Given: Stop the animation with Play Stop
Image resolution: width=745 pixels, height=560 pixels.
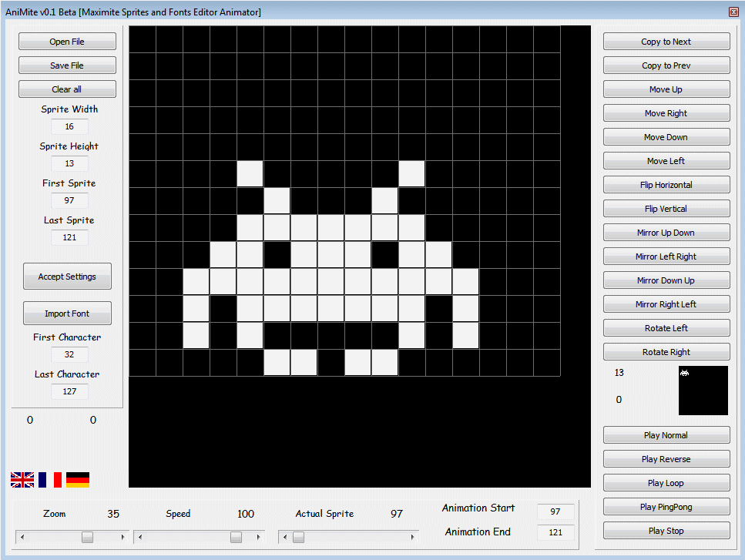Looking at the screenshot, I should click(666, 531).
